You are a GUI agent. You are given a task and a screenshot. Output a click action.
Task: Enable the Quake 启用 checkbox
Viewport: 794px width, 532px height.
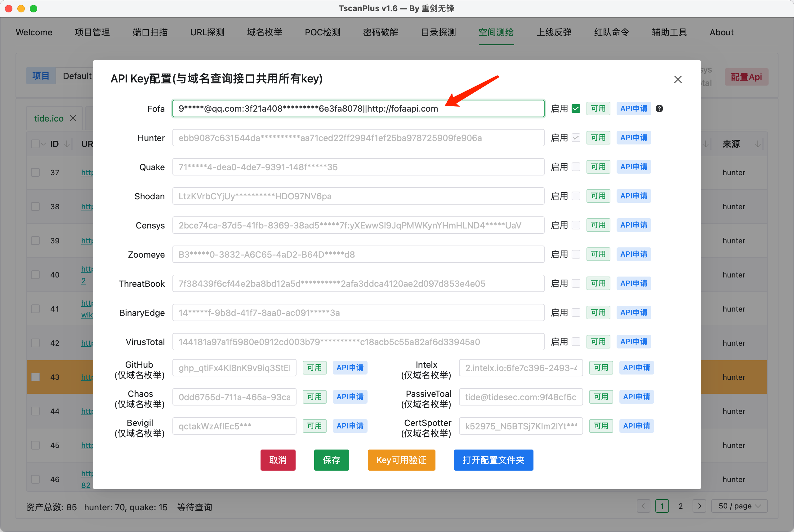pyautogui.click(x=576, y=167)
